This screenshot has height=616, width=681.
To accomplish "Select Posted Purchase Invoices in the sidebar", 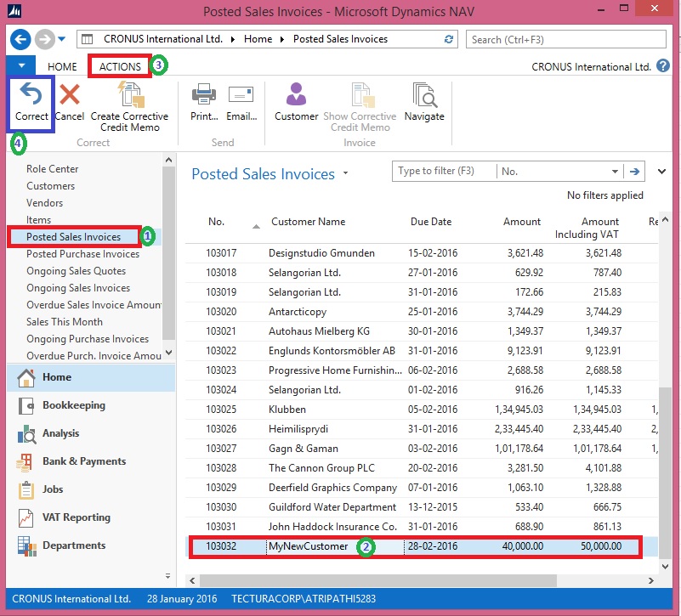I will 82,254.
